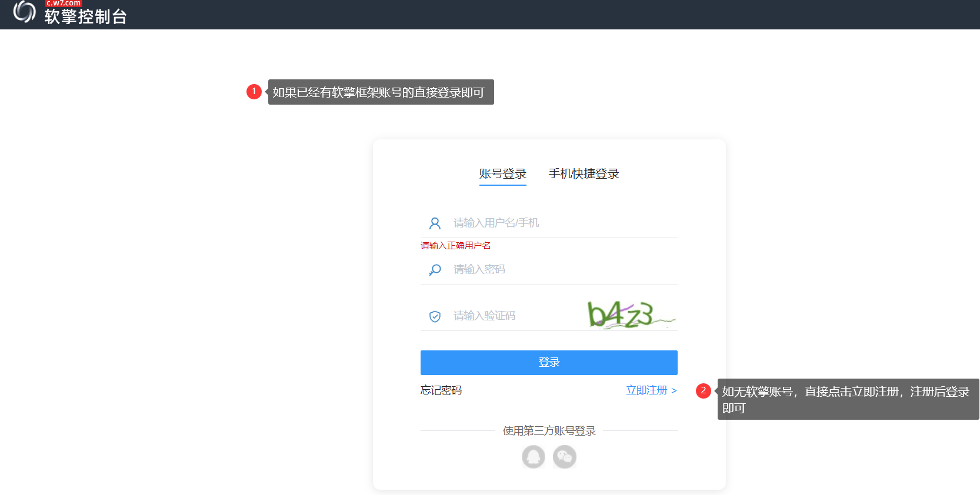Switch to the 手机快捷登录 tab
Screen dimensions: 980x495
tap(584, 174)
